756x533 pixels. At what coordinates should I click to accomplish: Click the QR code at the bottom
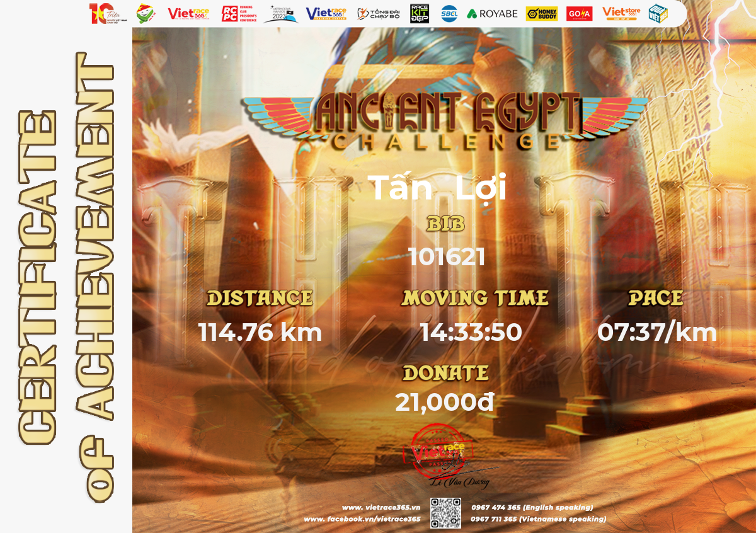(x=446, y=512)
